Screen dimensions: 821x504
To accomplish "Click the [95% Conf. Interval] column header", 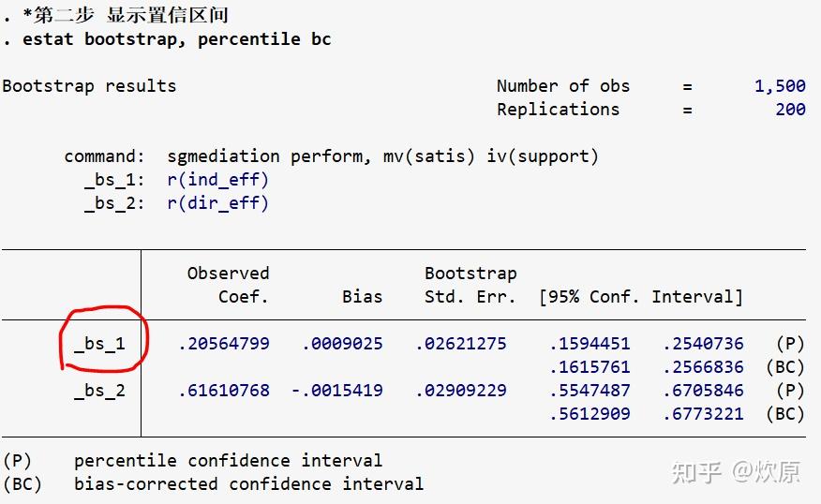I will click(641, 297).
